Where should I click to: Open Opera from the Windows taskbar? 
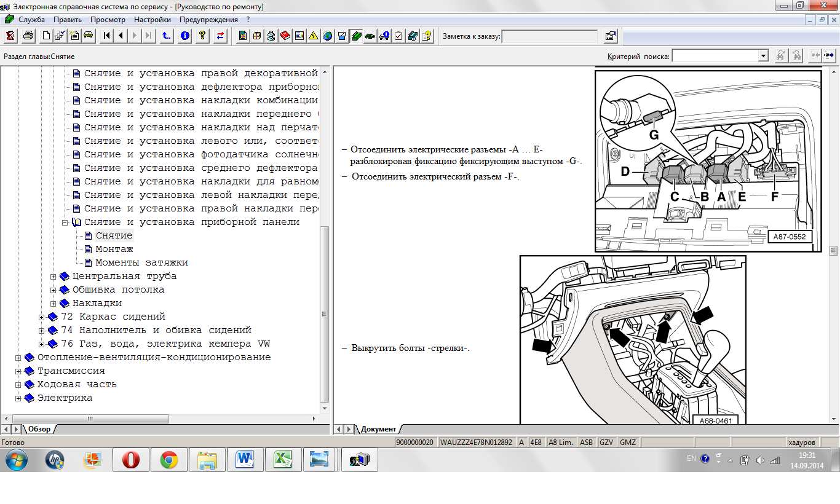point(130,459)
